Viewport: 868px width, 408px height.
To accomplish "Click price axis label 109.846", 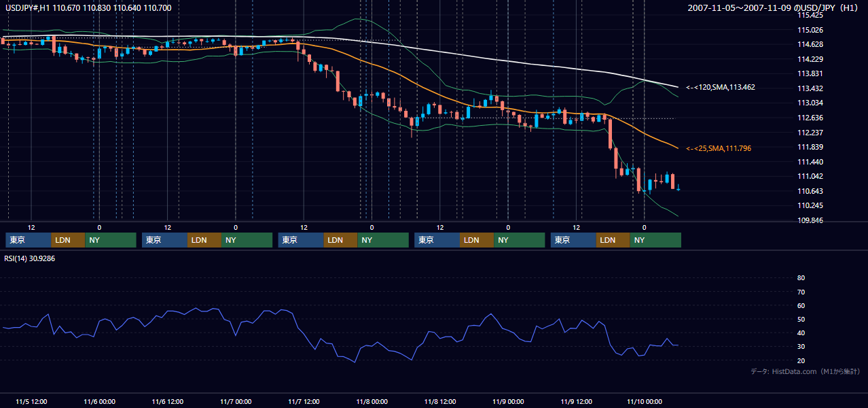I will coord(810,220).
